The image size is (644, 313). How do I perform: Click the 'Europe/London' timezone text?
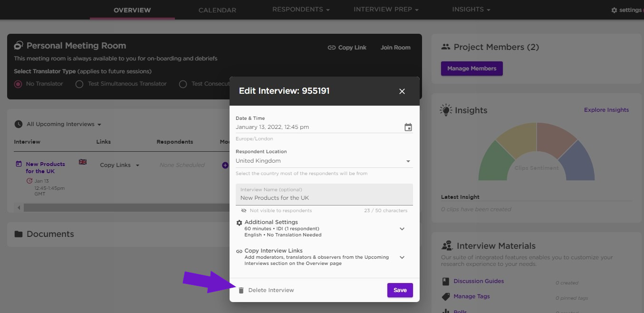click(254, 139)
